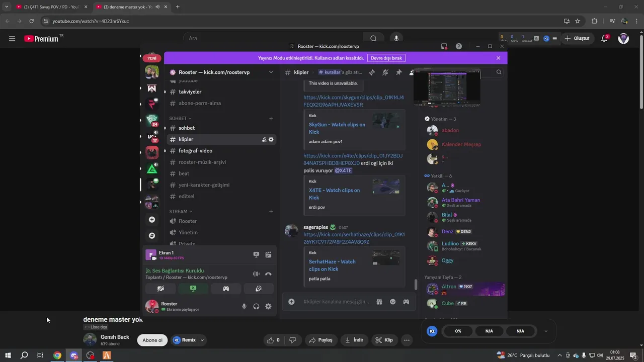This screenshot has width=644, height=362.
Task: Open the Discord soundboard button
Action: coord(259,289)
